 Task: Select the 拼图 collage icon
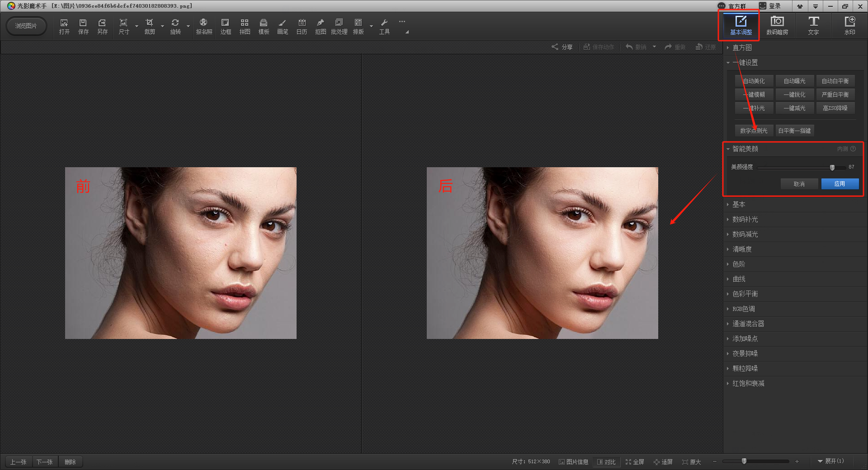tap(245, 26)
